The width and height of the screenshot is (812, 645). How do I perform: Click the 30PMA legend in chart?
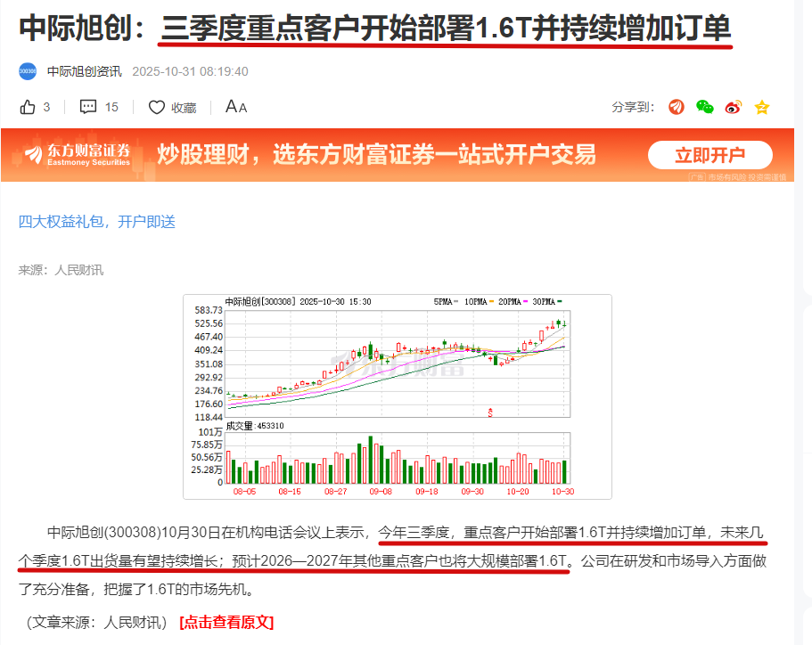(x=547, y=301)
